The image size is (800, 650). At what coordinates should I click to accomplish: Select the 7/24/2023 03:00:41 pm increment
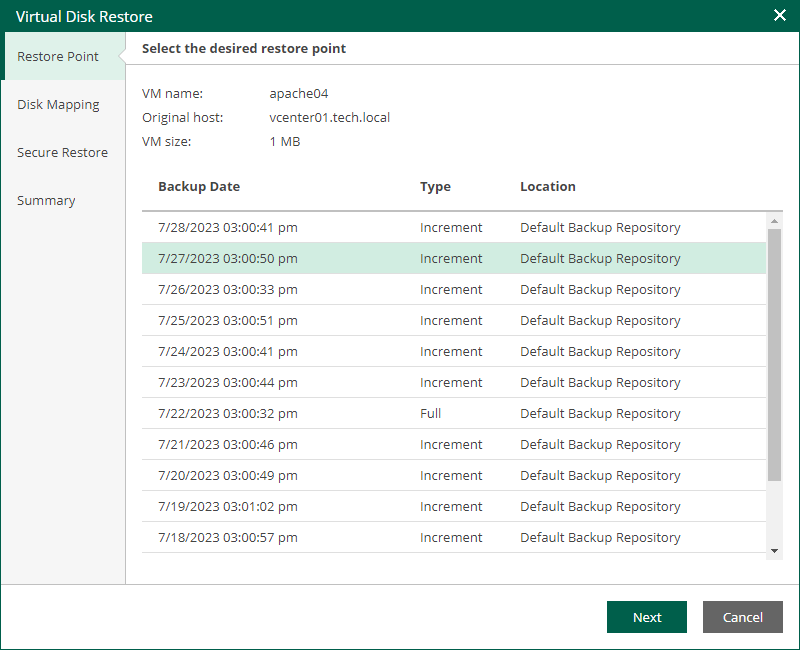click(x=228, y=352)
